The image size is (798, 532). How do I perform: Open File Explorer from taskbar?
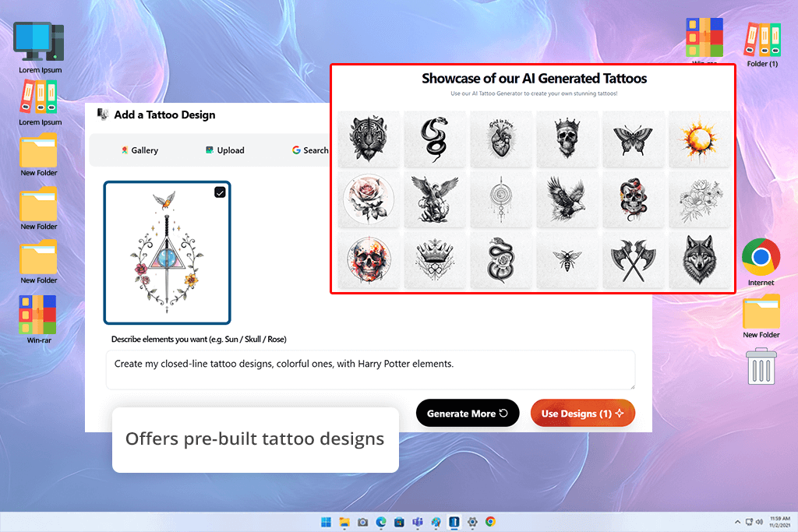[x=344, y=522]
